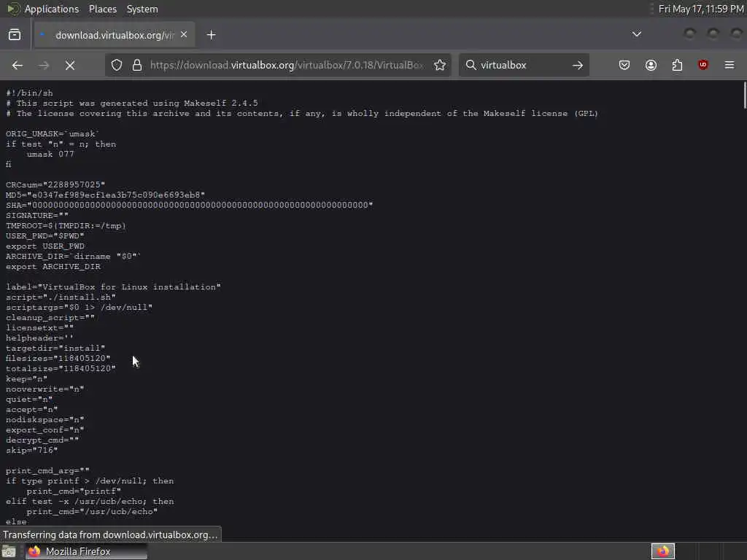Close the download.virtualbox.org tab
This screenshot has width=747, height=560.
pyautogui.click(x=184, y=35)
